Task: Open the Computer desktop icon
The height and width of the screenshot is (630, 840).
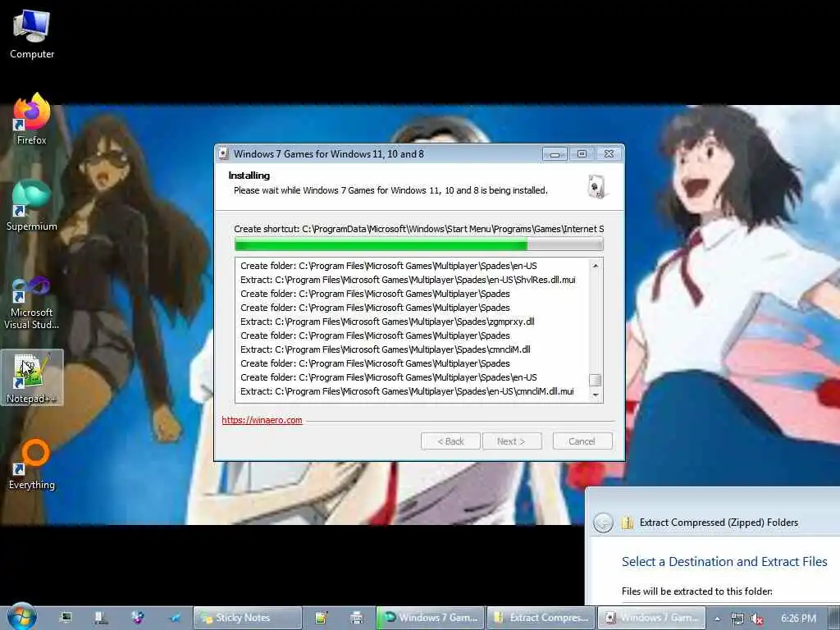Action: tap(32, 34)
